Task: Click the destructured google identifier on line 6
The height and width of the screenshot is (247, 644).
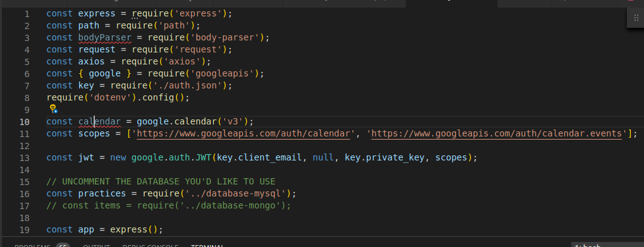Action: (105, 74)
